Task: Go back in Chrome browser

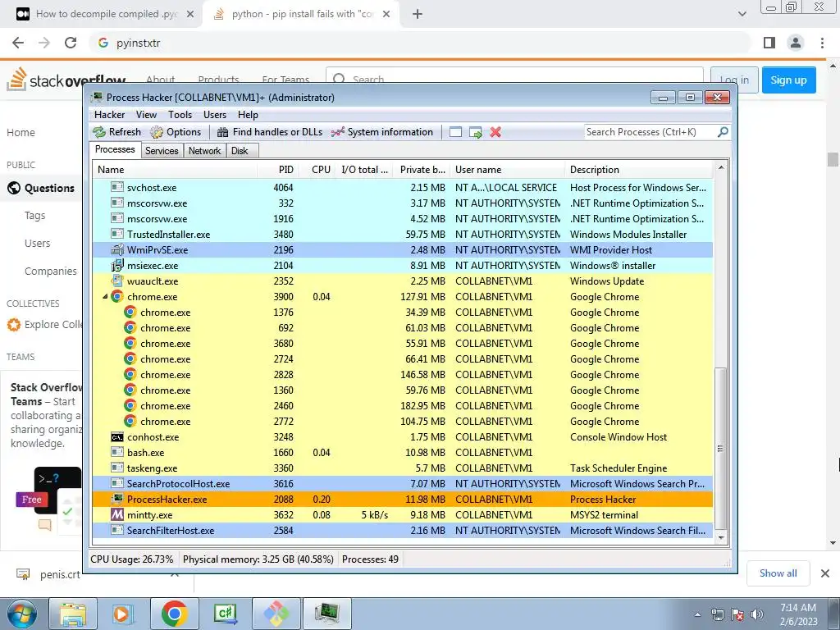Action: (x=18, y=43)
